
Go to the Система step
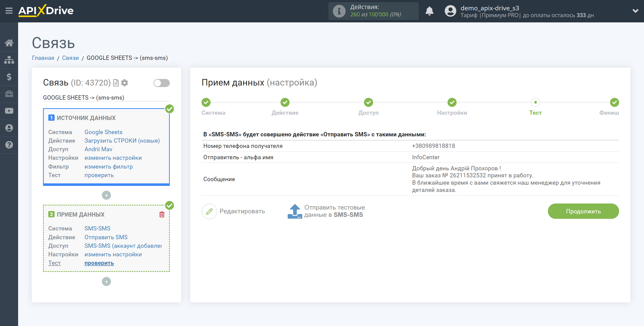pyautogui.click(x=206, y=102)
